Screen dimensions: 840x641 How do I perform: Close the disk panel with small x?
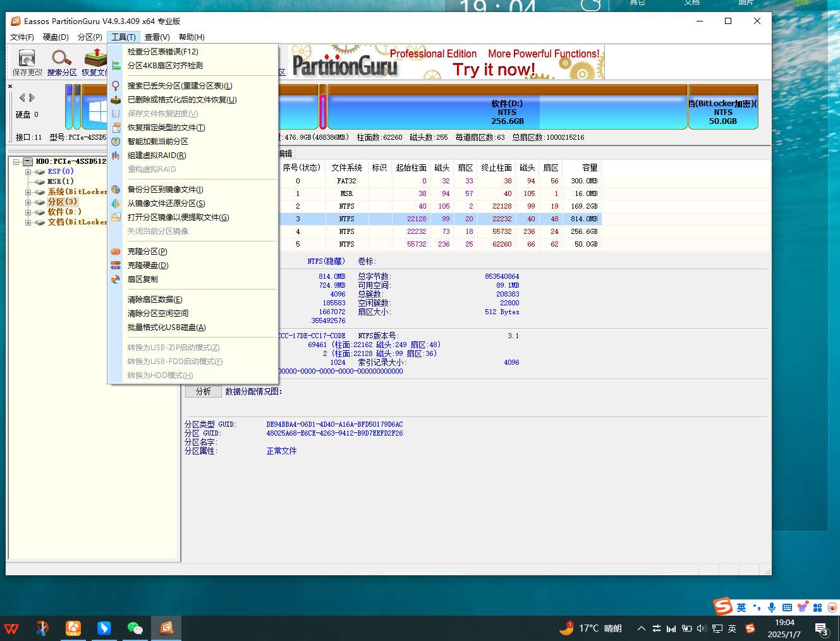point(10,86)
